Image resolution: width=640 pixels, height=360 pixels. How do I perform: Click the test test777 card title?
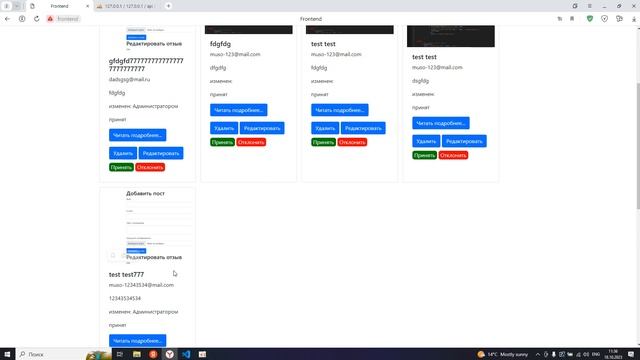(x=126, y=275)
